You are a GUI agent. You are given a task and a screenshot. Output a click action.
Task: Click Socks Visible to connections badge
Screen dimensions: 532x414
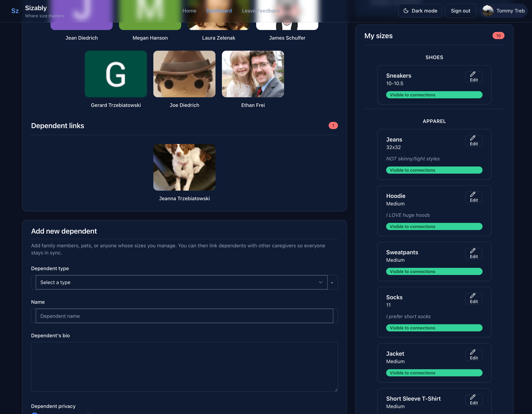[434, 328]
